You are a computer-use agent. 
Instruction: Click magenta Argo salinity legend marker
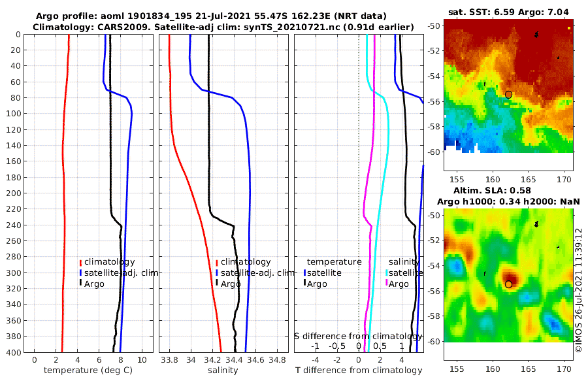[387, 283]
